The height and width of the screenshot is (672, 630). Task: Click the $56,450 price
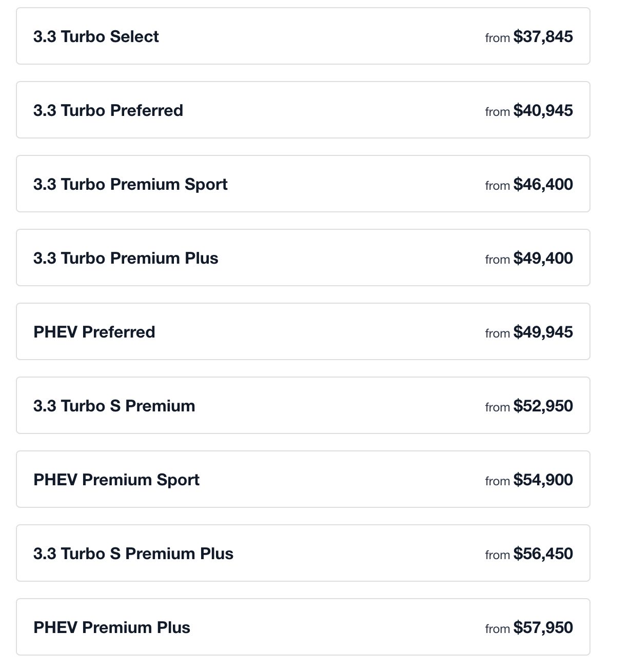[x=543, y=554]
